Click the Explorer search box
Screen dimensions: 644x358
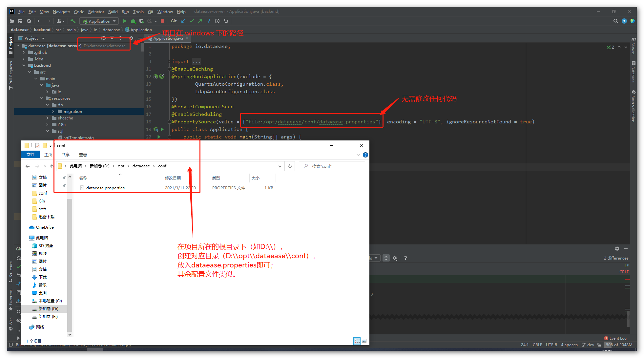(x=331, y=166)
